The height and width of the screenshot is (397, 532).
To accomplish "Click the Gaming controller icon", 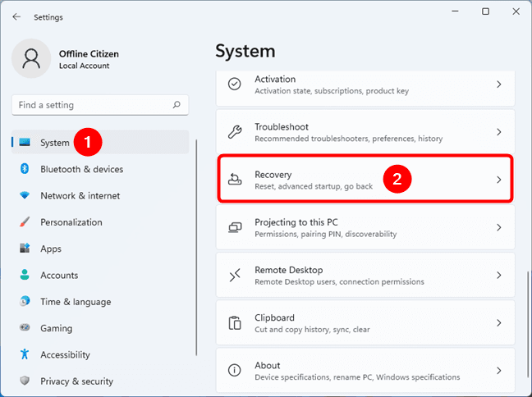I will [24, 328].
